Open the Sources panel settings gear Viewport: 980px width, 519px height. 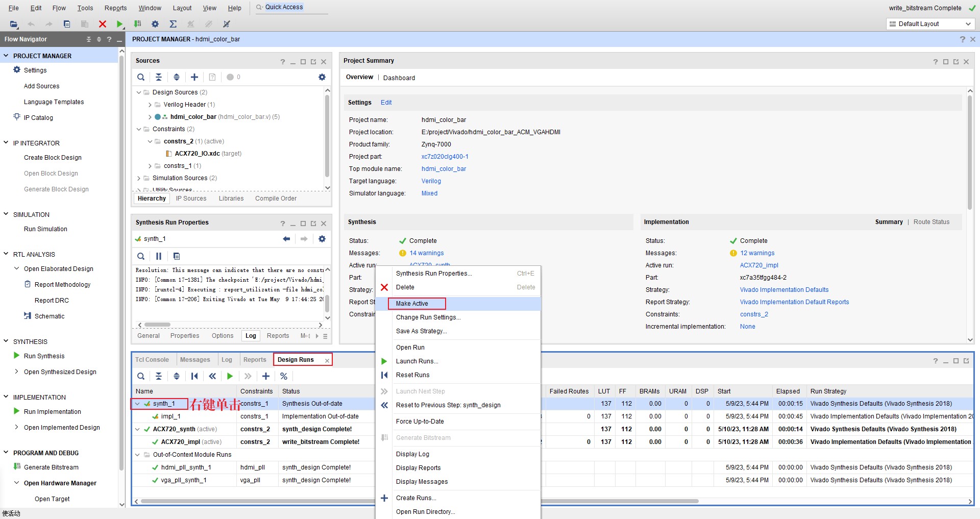(x=322, y=77)
